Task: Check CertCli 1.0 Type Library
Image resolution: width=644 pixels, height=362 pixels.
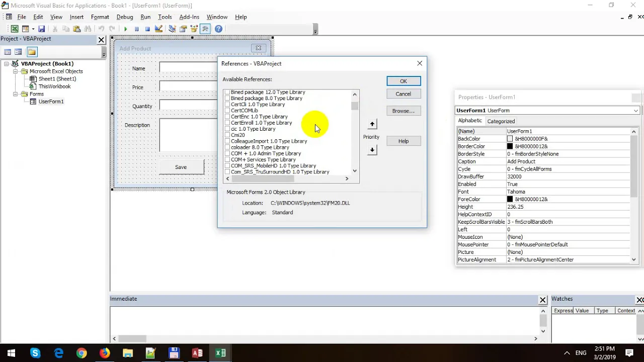Action: click(227, 104)
